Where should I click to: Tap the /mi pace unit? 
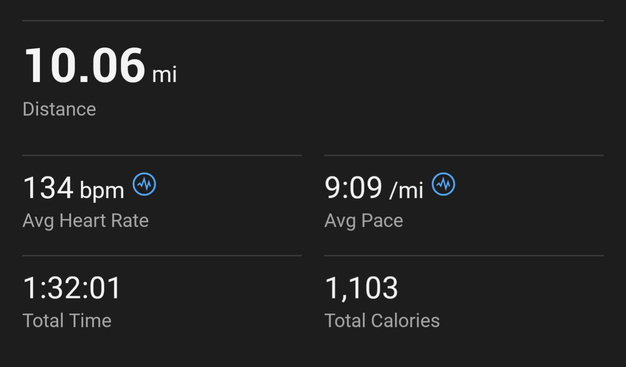406,190
